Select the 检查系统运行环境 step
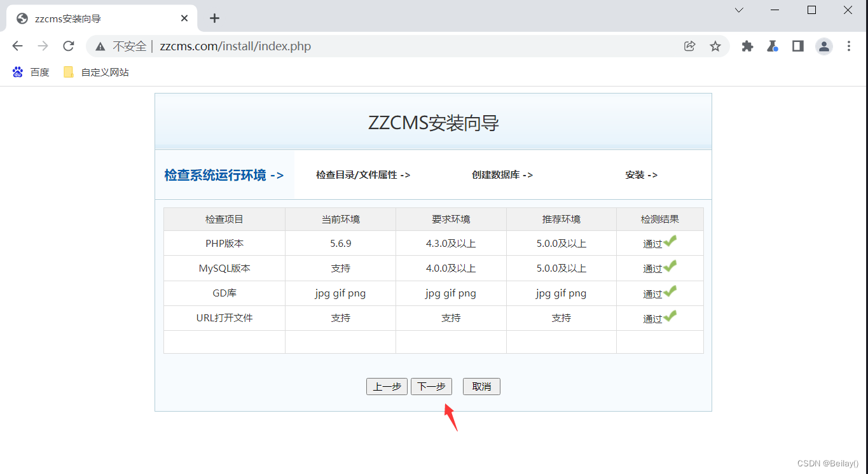 (224, 175)
